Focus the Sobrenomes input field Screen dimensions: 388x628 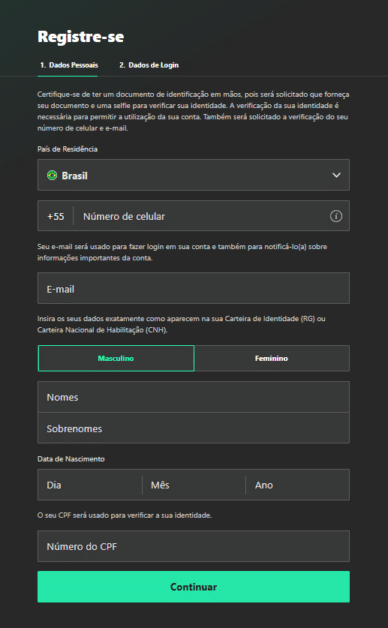[x=193, y=428]
